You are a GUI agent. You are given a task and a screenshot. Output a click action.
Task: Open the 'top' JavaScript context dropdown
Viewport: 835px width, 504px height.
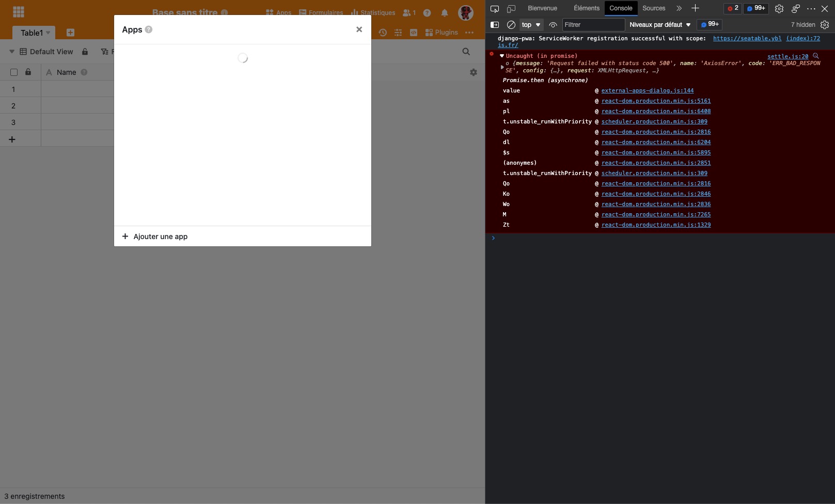tap(531, 25)
